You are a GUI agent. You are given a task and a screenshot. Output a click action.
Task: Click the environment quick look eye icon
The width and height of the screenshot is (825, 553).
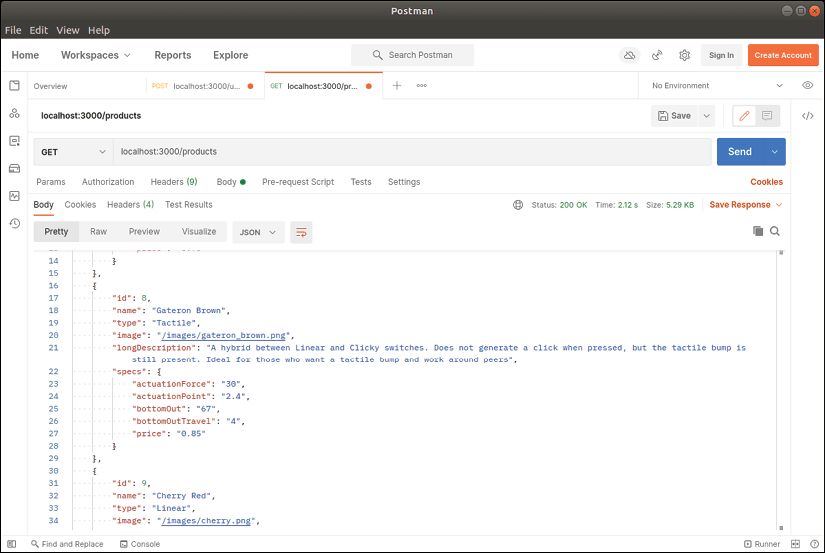808,85
